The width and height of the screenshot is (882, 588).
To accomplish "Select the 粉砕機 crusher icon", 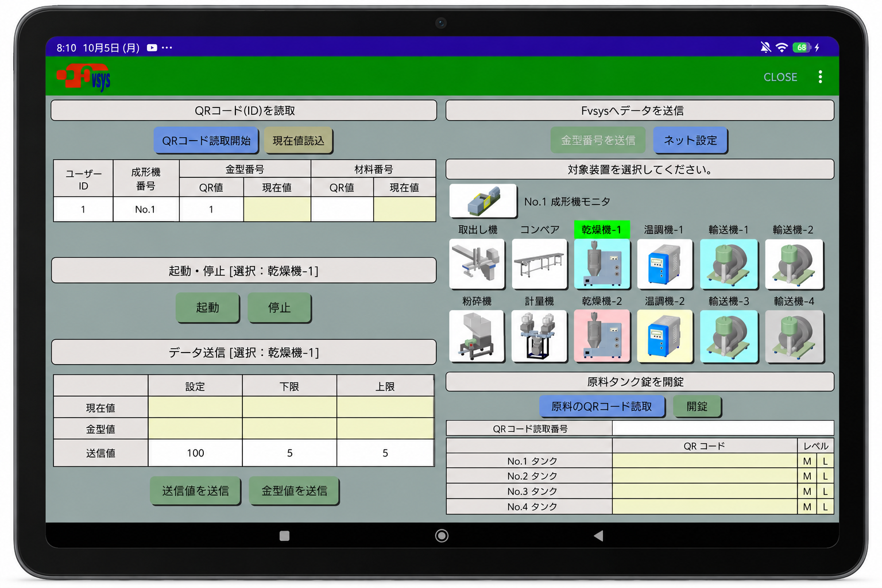I will pyautogui.click(x=477, y=336).
